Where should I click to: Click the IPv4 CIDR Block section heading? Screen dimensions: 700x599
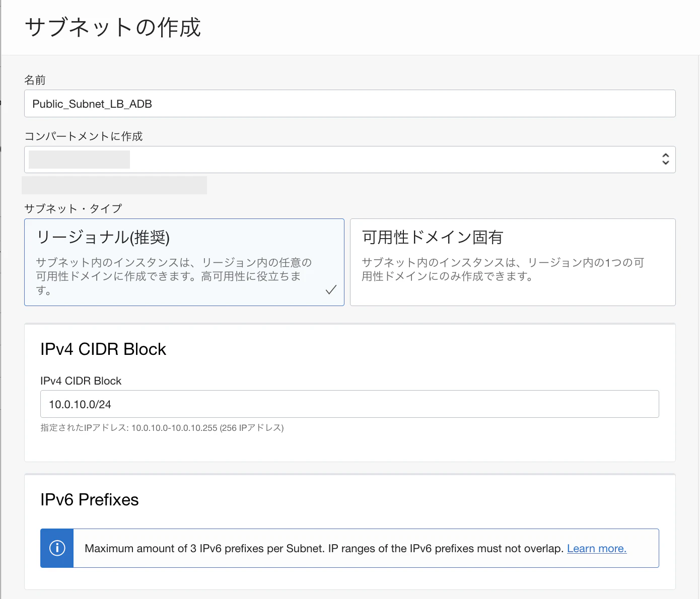(103, 349)
